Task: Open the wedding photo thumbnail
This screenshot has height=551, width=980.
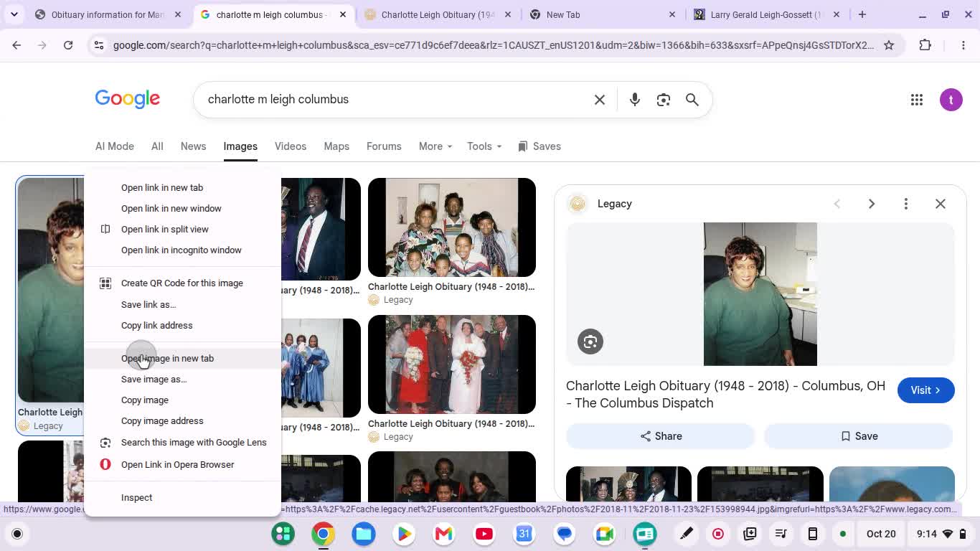Action: (452, 364)
